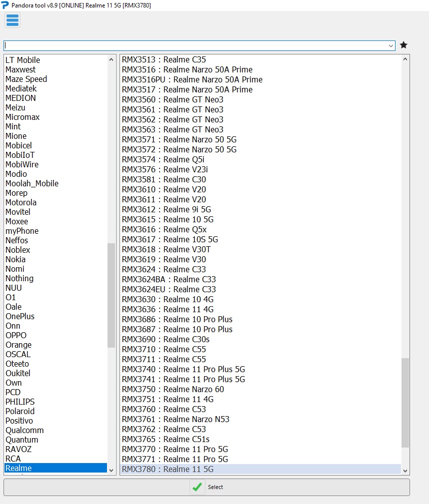Viewport: 429px width, 504px height.
Task: Select Nothing brand
Action: point(19,278)
